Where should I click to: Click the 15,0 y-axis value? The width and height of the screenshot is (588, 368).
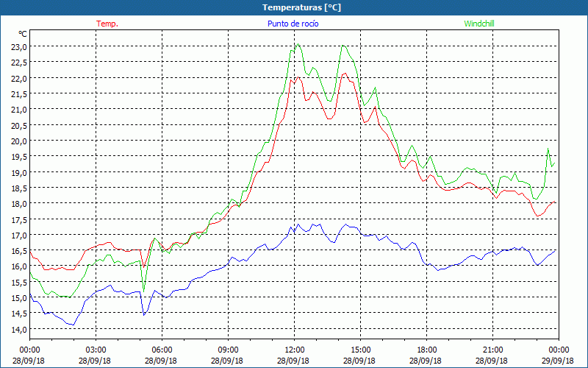pos(19,298)
